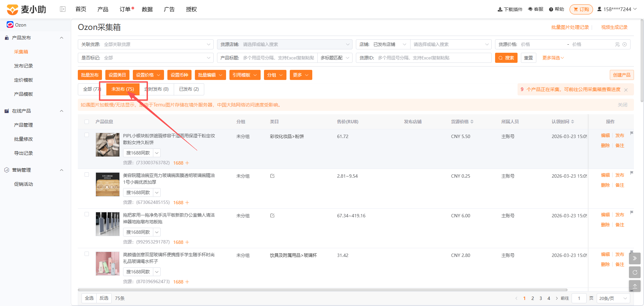Check the 拖把家用 row checkbox

[87, 214]
